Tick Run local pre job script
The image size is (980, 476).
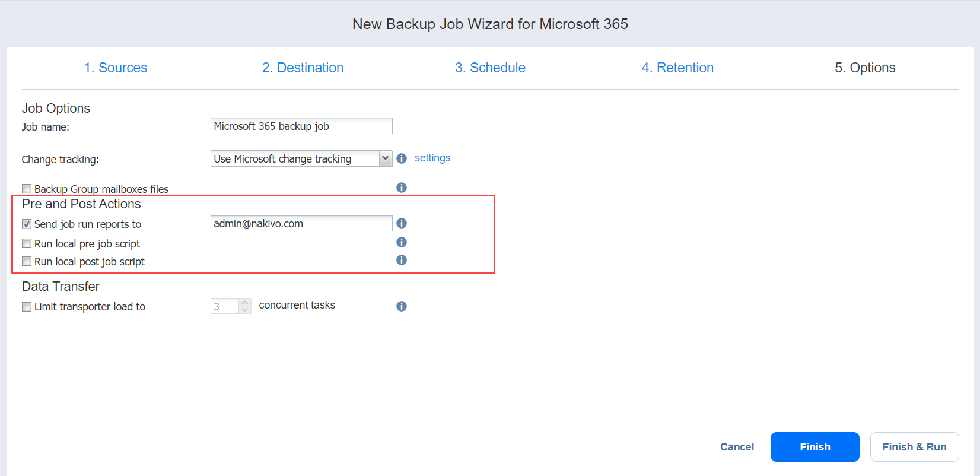point(27,243)
